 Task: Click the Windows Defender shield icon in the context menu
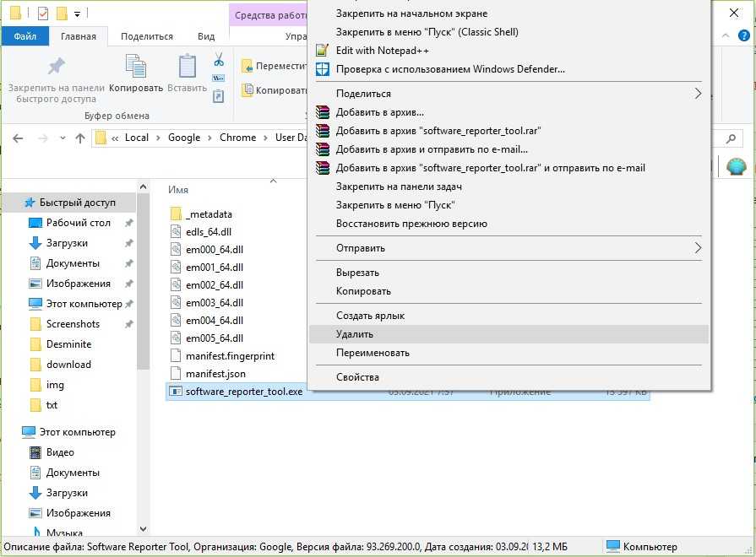pos(322,69)
